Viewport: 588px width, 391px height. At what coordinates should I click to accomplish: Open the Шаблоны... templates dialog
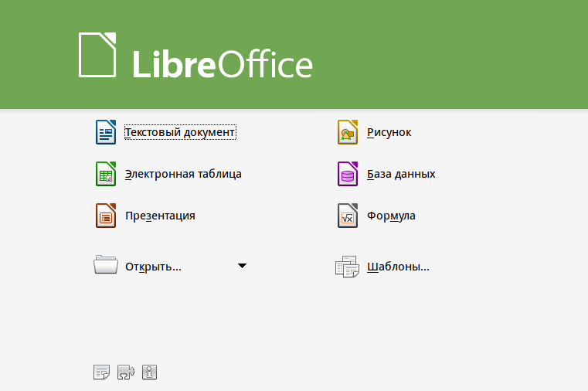click(398, 267)
